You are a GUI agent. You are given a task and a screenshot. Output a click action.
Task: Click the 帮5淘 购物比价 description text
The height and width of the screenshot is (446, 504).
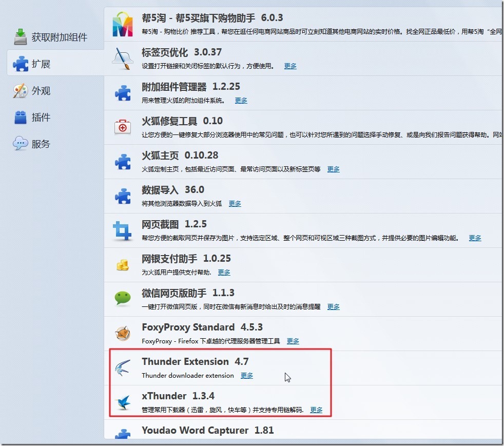pyautogui.click(x=322, y=31)
